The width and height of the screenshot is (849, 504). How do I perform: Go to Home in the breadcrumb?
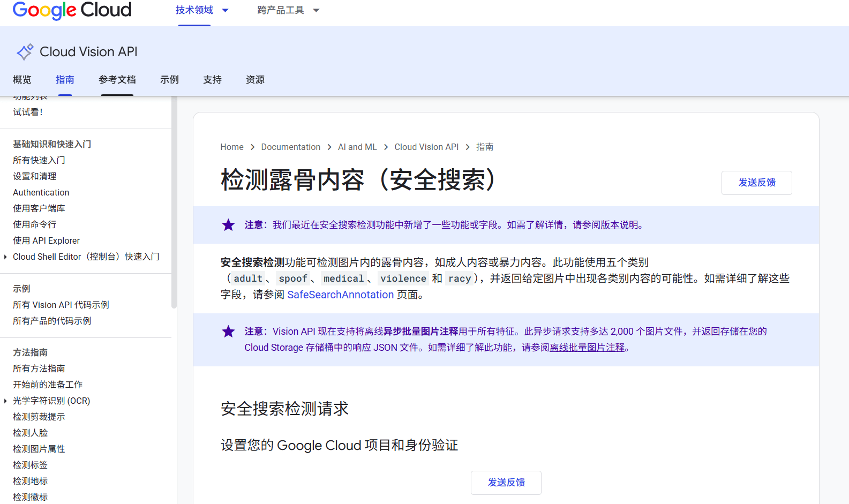click(x=232, y=147)
